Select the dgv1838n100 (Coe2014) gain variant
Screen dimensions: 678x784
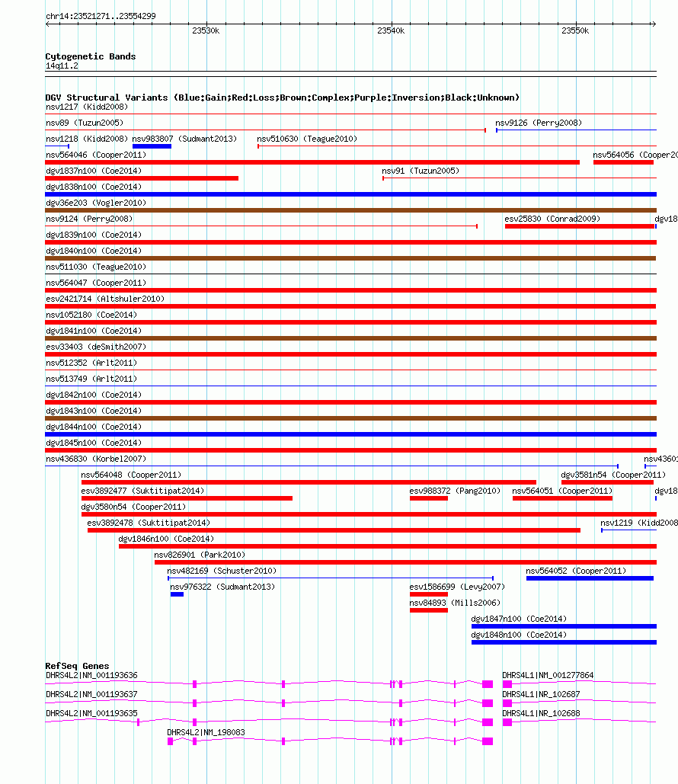350,194
